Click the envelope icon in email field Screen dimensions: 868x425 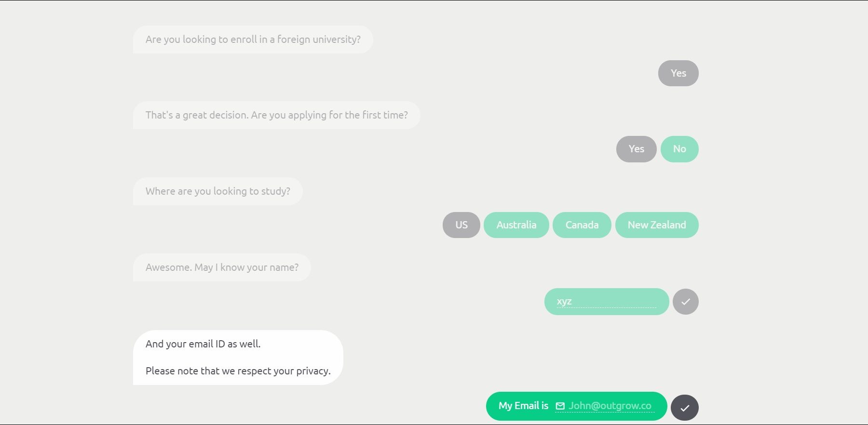[560, 406]
